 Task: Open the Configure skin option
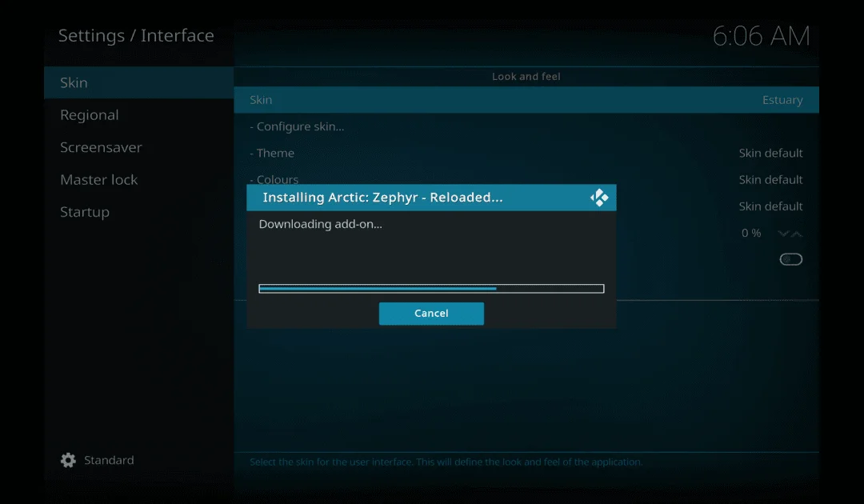click(x=299, y=126)
